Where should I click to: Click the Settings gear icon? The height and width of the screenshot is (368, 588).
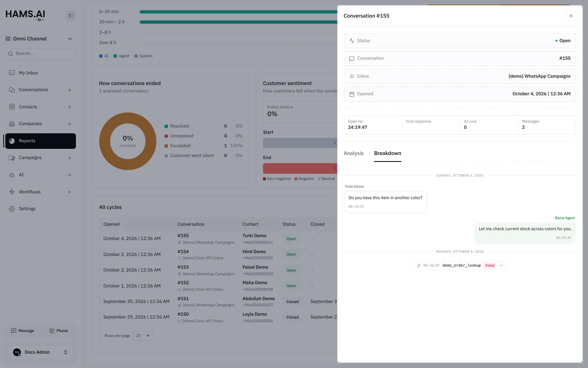coord(12,209)
